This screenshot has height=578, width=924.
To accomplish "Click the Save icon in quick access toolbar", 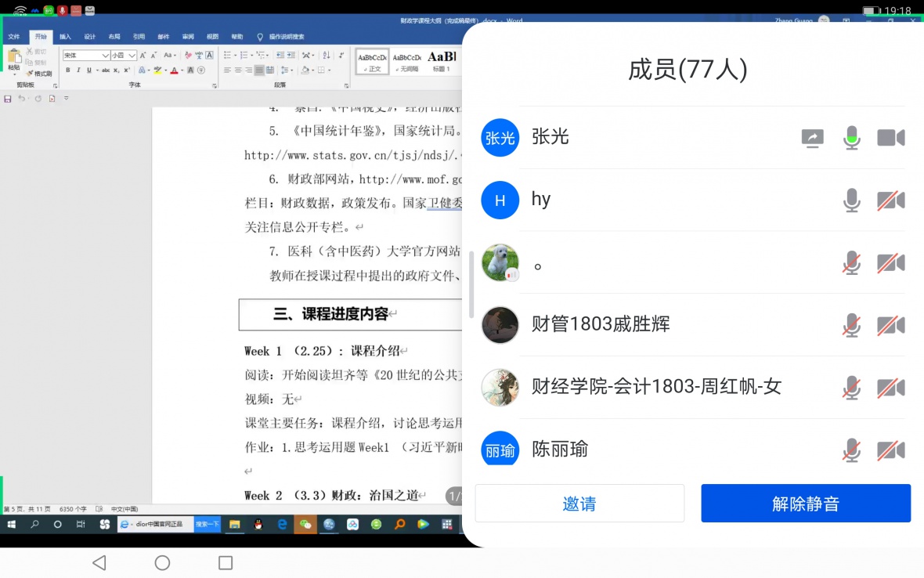I will 8,99.
